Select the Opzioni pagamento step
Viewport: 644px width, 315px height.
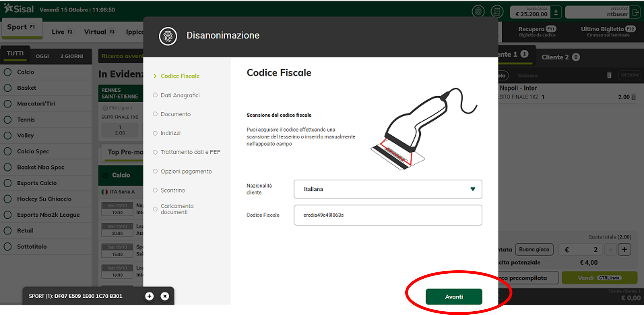pyautogui.click(x=186, y=171)
